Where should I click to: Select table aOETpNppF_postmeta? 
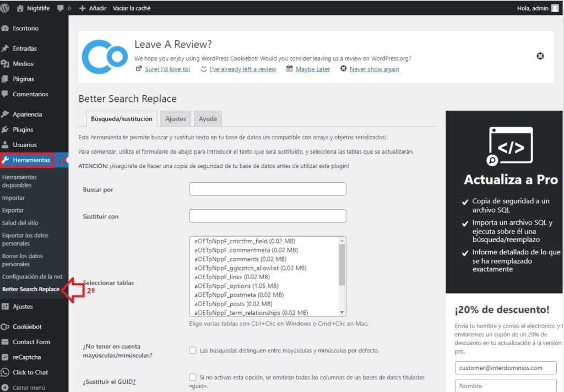[239, 295]
